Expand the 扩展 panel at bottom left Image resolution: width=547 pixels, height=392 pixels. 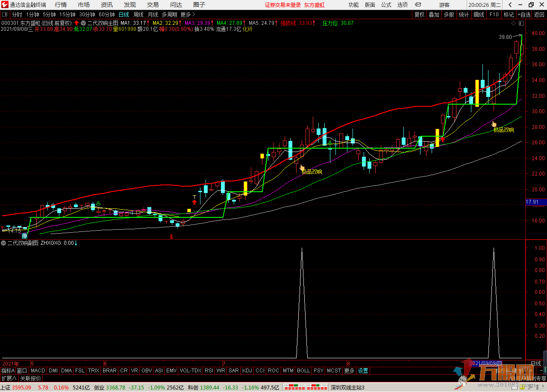(x=9, y=378)
